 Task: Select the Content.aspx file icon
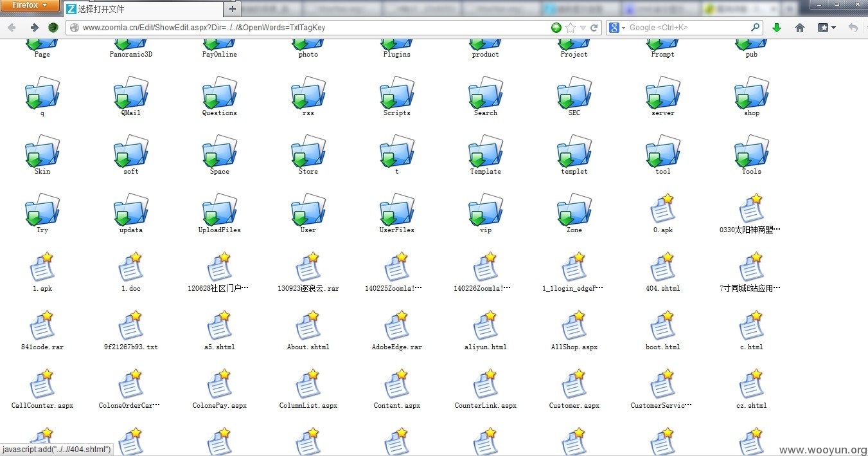click(396, 384)
